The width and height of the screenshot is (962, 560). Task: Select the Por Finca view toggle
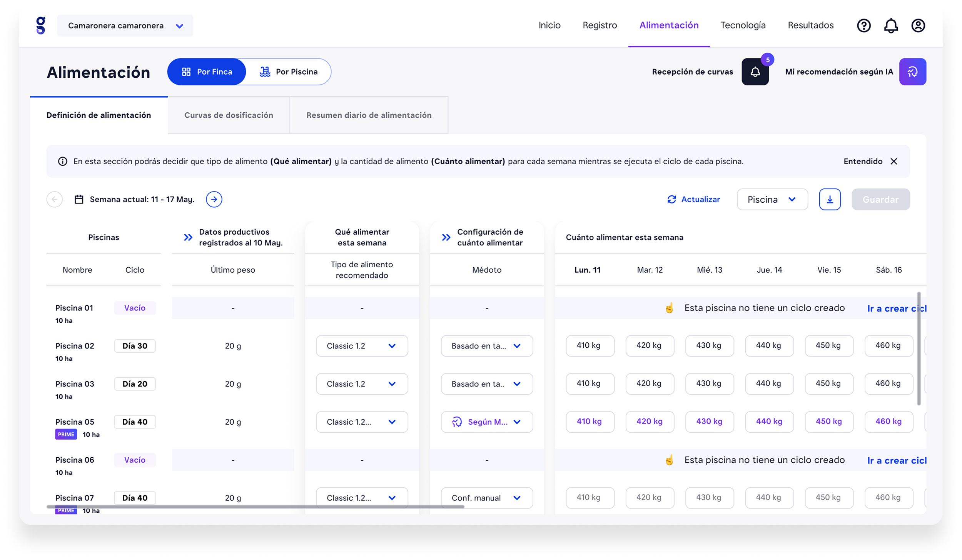click(207, 72)
